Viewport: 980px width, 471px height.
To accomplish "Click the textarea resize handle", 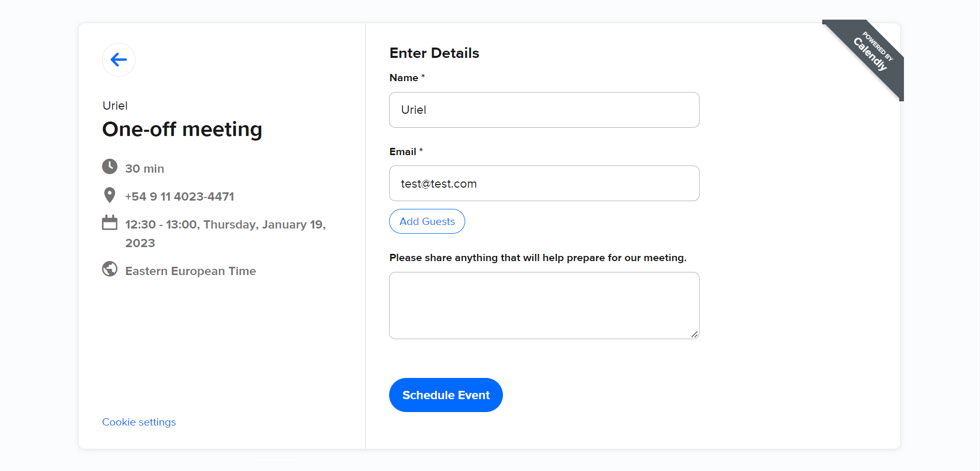I will click(x=694, y=335).
